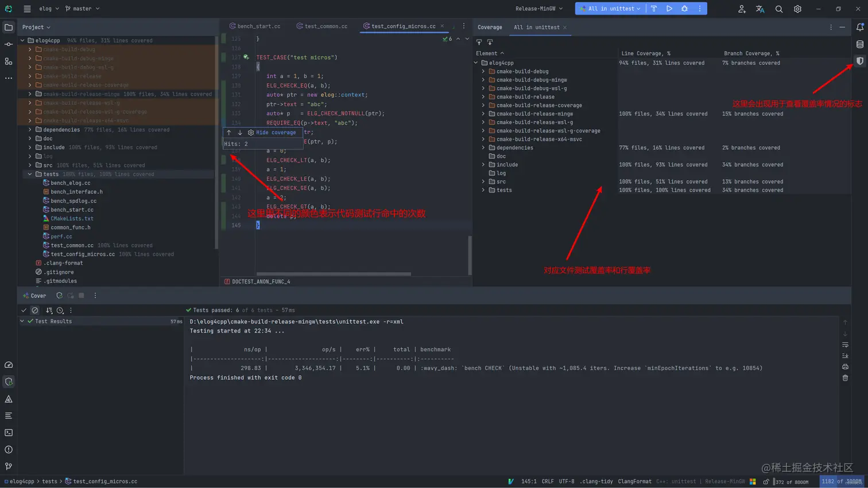Screen dimensions: 868x488
Task: Expand the include row in Coverage panel
Action: [483, 165]
